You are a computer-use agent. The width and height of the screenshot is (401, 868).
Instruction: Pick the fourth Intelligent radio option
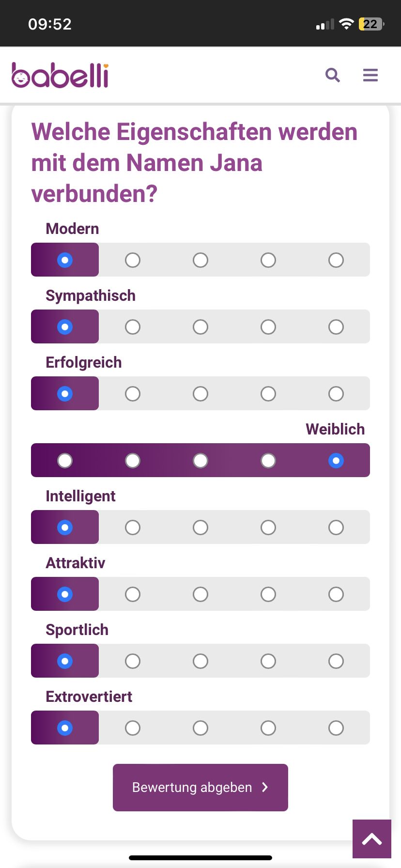click(268, 527)
